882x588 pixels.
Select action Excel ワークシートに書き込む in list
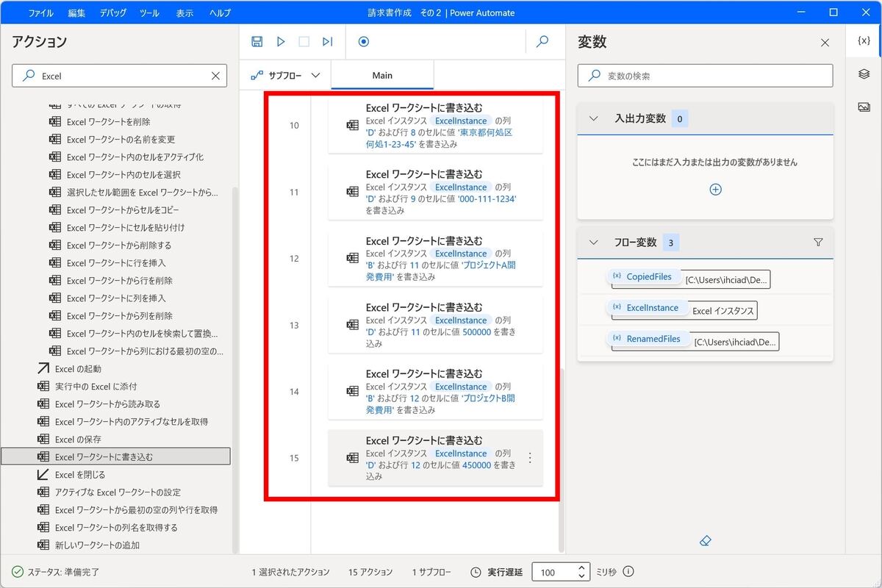[x=115, y=457]
